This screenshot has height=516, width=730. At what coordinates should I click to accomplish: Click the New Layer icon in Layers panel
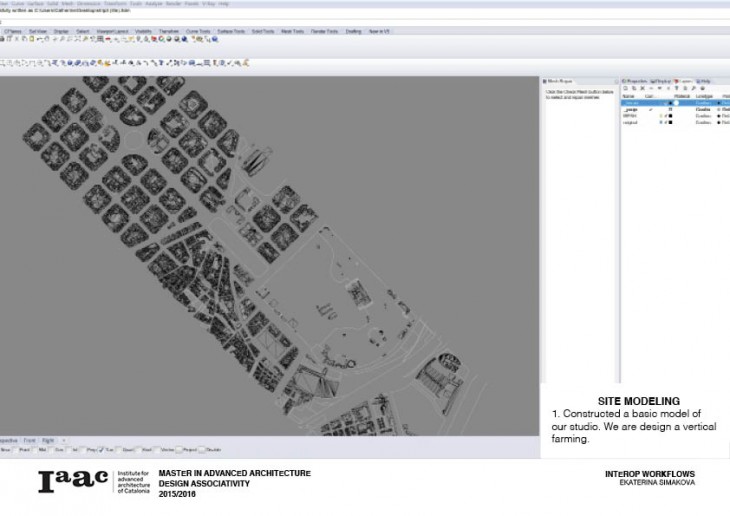[x=626, y=88]
